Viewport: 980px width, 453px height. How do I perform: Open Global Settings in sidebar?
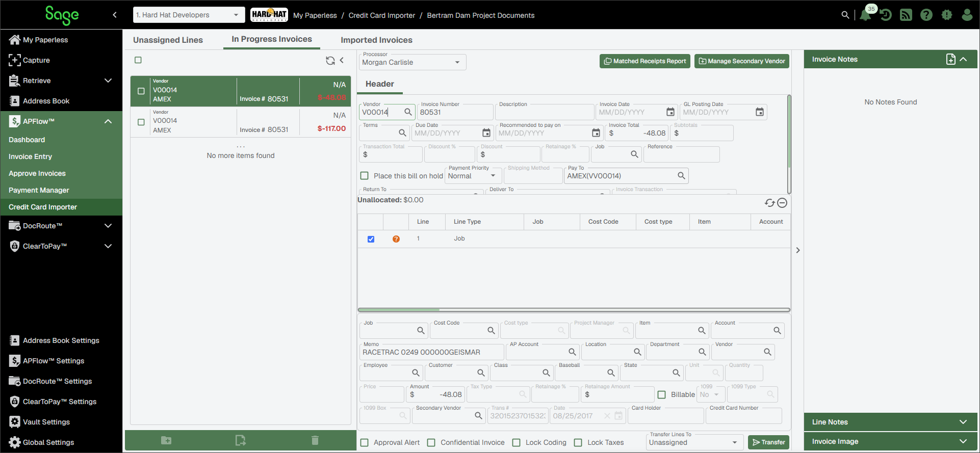48,442
